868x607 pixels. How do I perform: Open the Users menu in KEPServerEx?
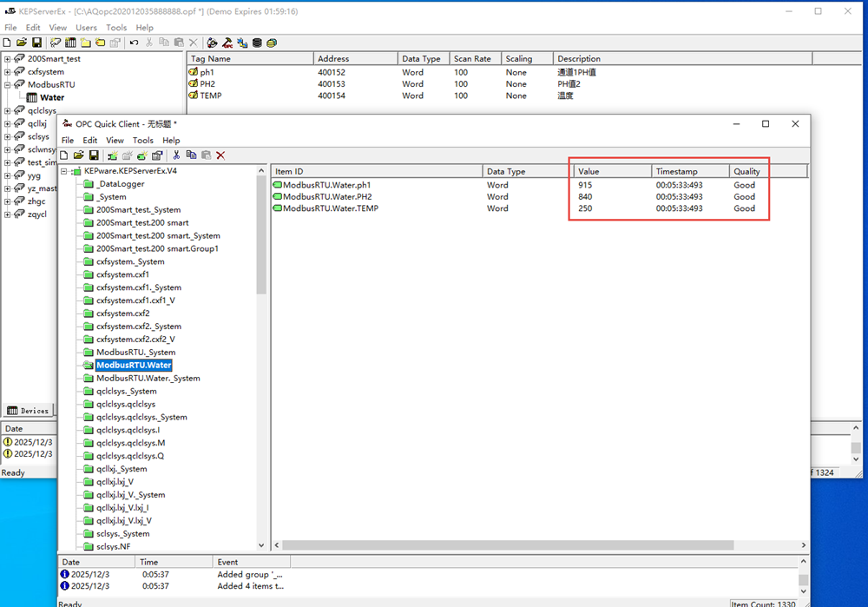86,28
